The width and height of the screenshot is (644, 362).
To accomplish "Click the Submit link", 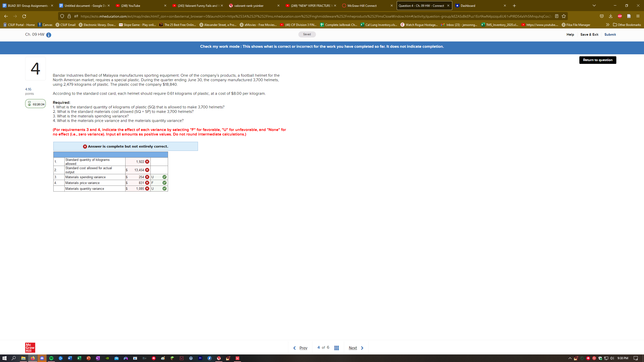I will pyautogui.click(x=610, y=34).
